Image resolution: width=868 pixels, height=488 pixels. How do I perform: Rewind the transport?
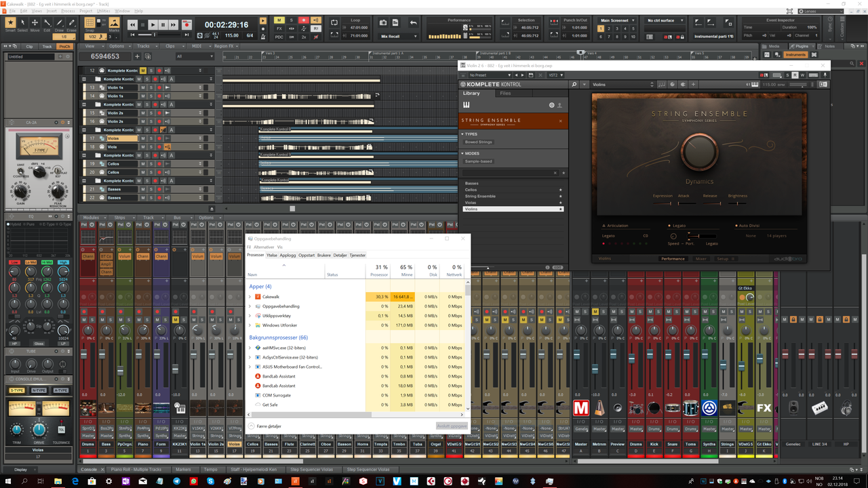tap(133, 24)
